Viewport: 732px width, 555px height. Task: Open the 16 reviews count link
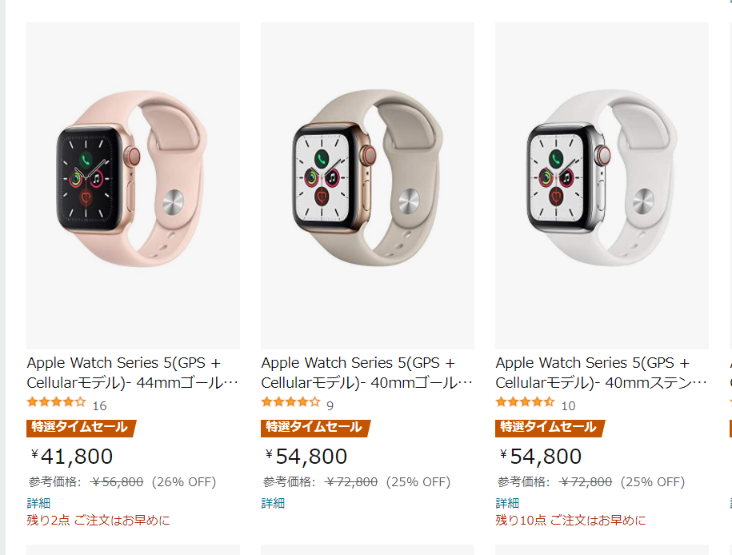[x=99, y=406]
